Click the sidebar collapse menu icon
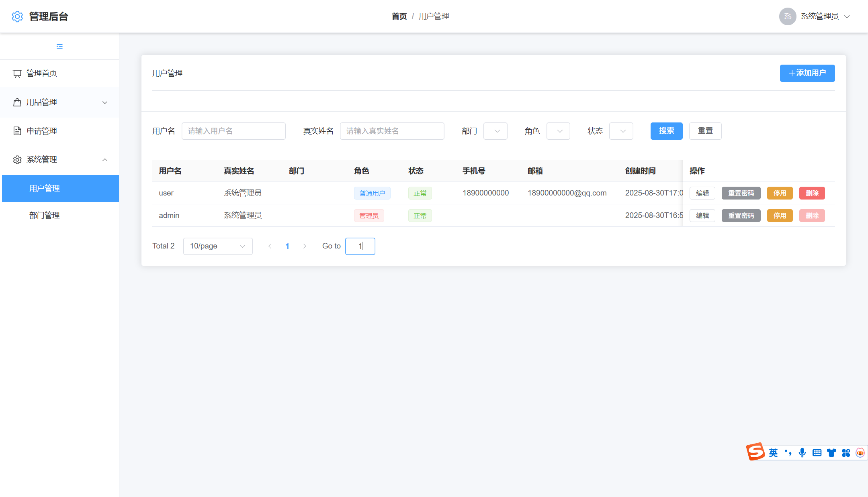The image size is (868, 497). tap(59, 47)
